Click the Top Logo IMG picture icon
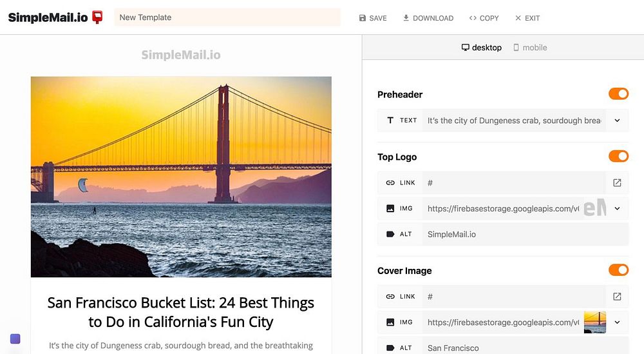 click(390, 209)
